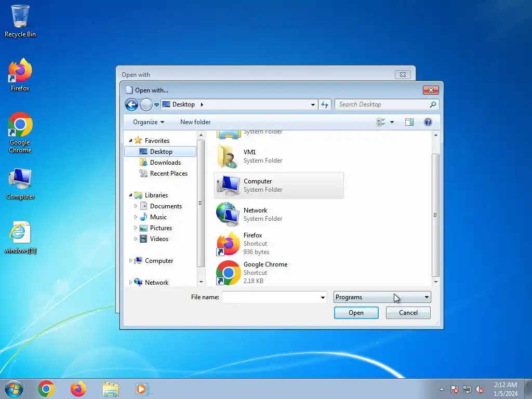This screenshot has height=399, width=532.
Task: Select the Pictures library
Action: (161, 228)
